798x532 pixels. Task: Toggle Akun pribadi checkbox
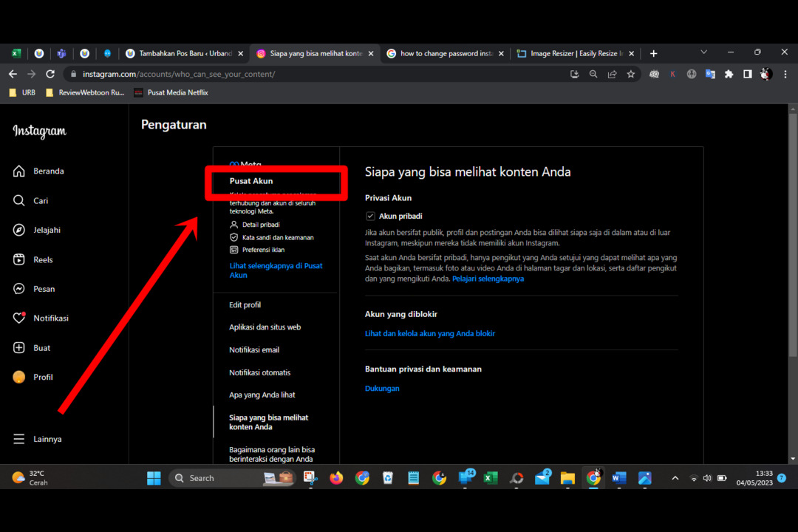click(370, 216)
